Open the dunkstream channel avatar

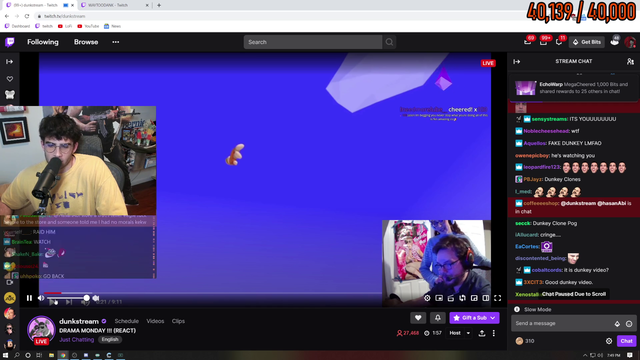coord(41,329)
